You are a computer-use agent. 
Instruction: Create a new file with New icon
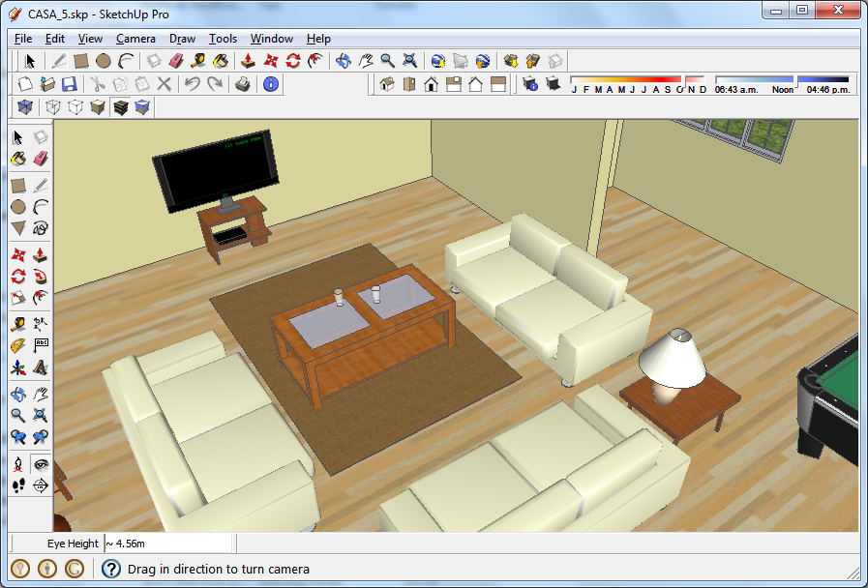pos(25,84)
